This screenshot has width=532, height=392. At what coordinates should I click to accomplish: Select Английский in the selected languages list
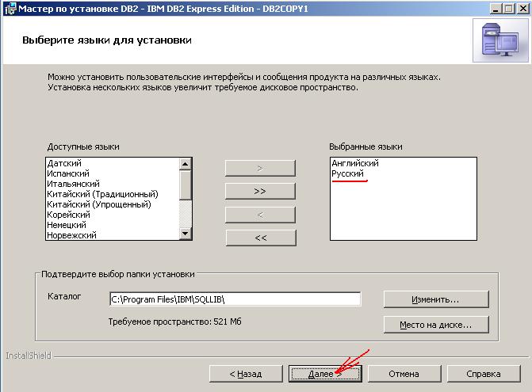click(x=355, y=163)
